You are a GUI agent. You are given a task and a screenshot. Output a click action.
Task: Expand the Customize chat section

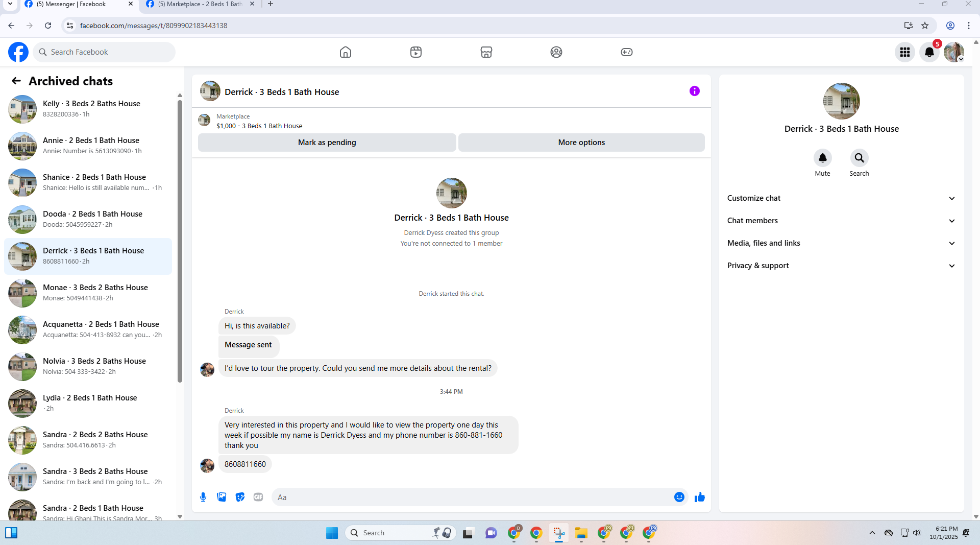click(x=842, y=198)
